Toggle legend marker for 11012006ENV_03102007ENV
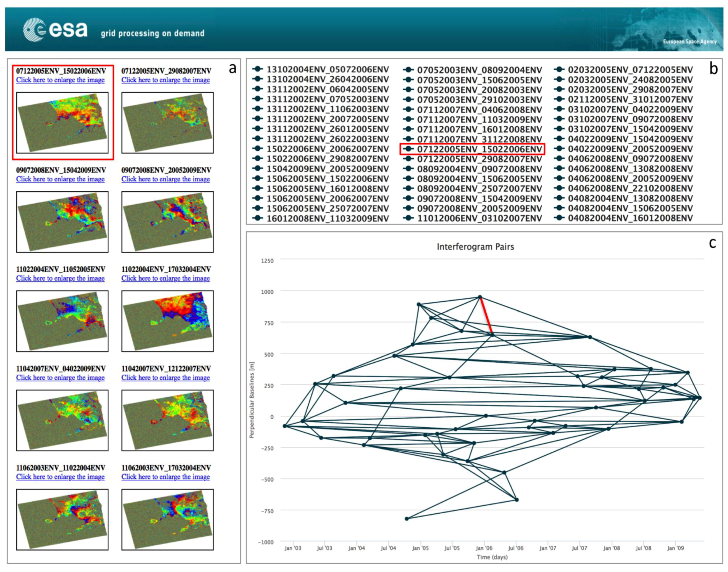Image resolution: width=728 pixels, height=572 pixels. click(x=408, y=218)
